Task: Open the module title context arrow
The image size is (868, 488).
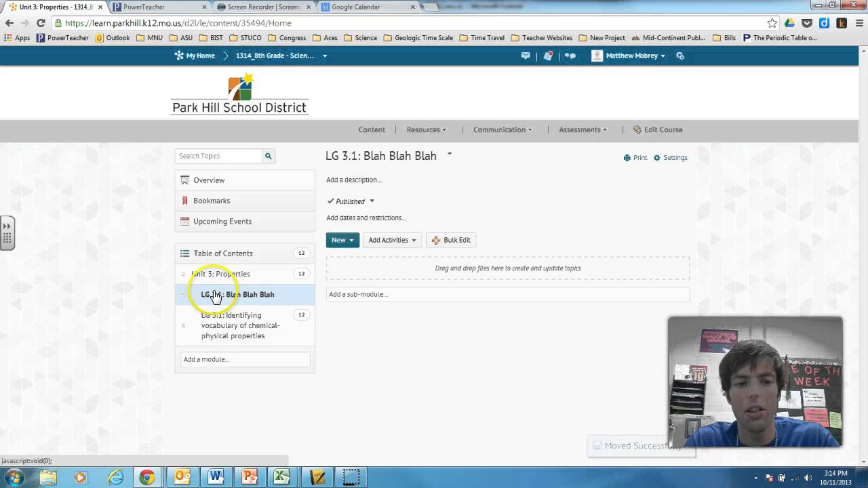Action: click(449, 155)
